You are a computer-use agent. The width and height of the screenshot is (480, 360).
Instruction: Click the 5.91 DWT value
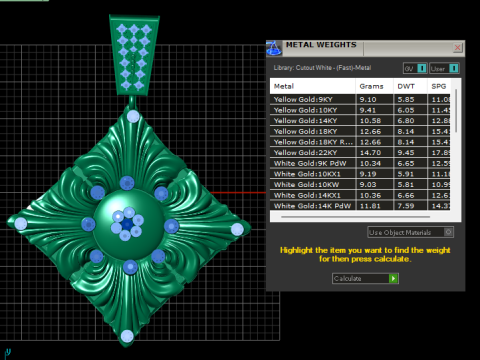tap(406, 174)
